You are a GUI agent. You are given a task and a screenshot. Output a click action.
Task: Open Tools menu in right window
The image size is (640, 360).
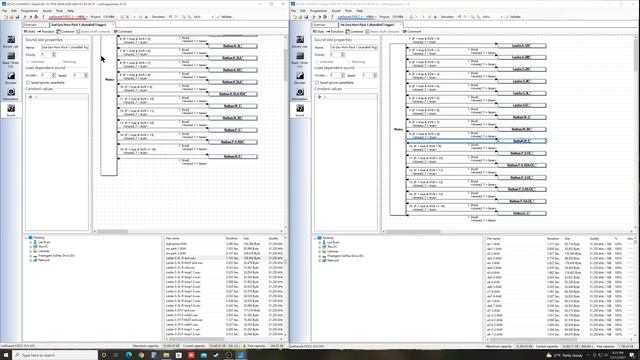point(348,11)
